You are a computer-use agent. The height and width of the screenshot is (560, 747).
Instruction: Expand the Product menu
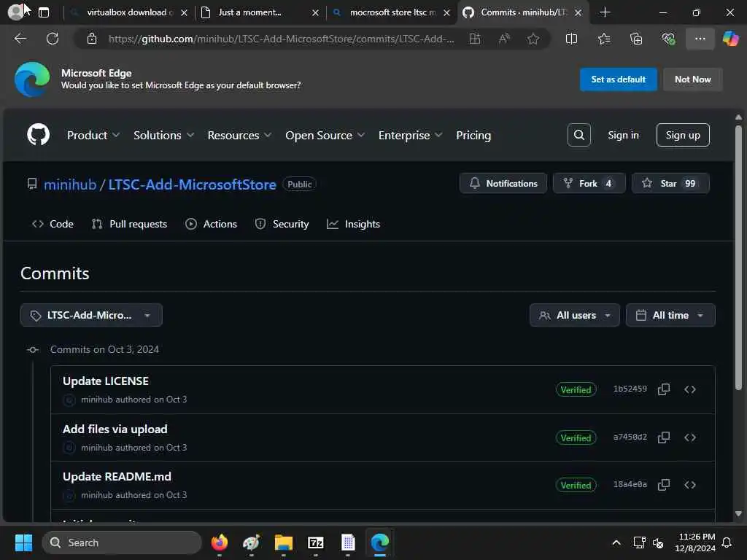tap(93, 135)
